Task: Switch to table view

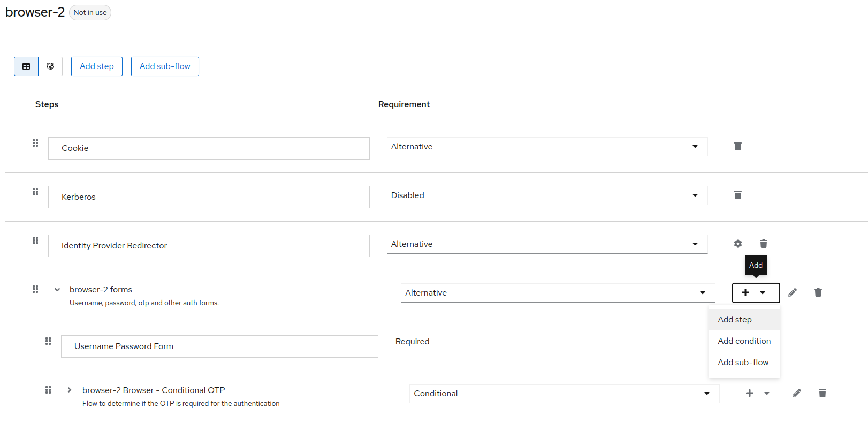Action: coord(26,66)
